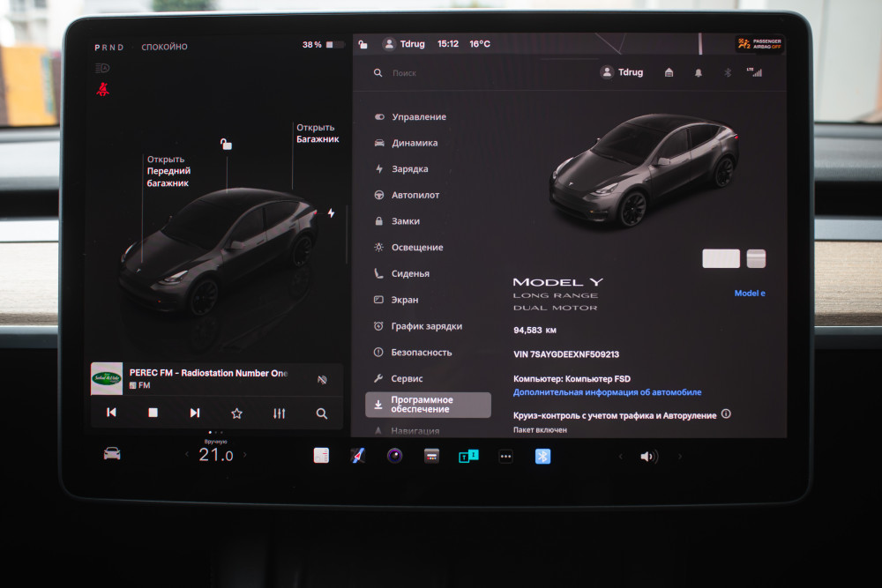Tap the СПОКОЙНО drive mode label
The width and height of the screenshot is (882, 588).
(164, 47)
